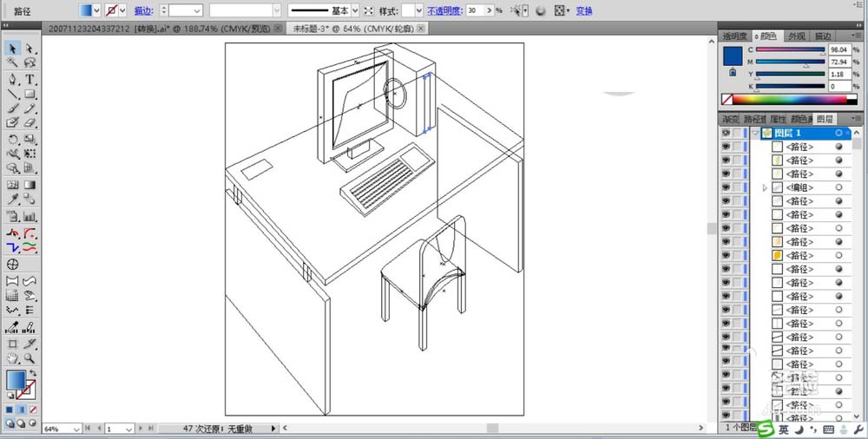Image resolution: width=868 pixels, height=439 pixels.
Task: Select the Free Transform tool
Action: pyautogui.click(x=30, y=154)
